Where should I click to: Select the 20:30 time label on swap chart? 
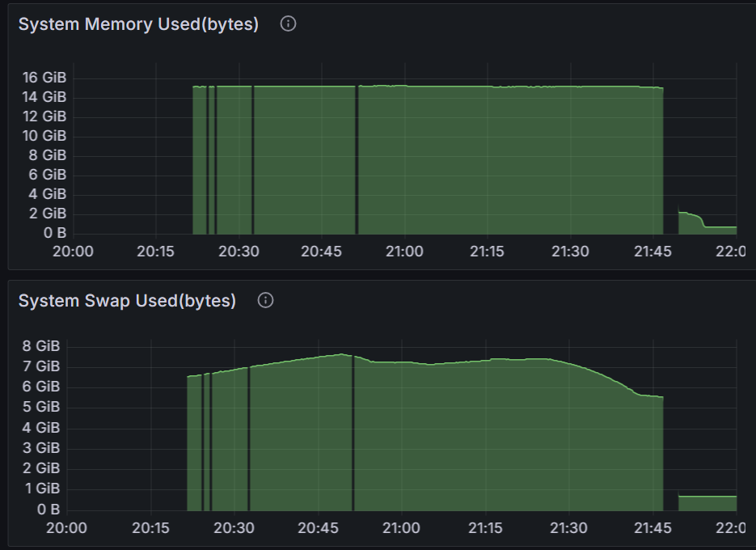pos(234,528)
